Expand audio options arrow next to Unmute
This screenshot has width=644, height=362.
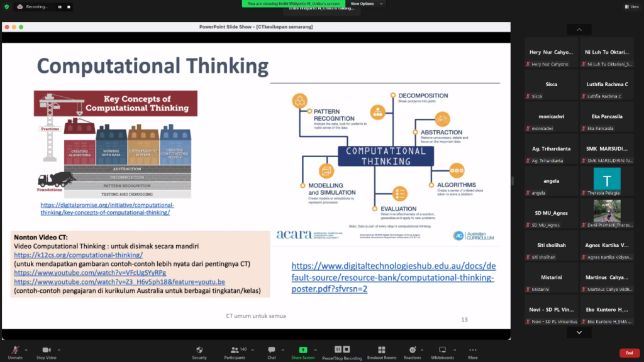[x=28, y=349]
